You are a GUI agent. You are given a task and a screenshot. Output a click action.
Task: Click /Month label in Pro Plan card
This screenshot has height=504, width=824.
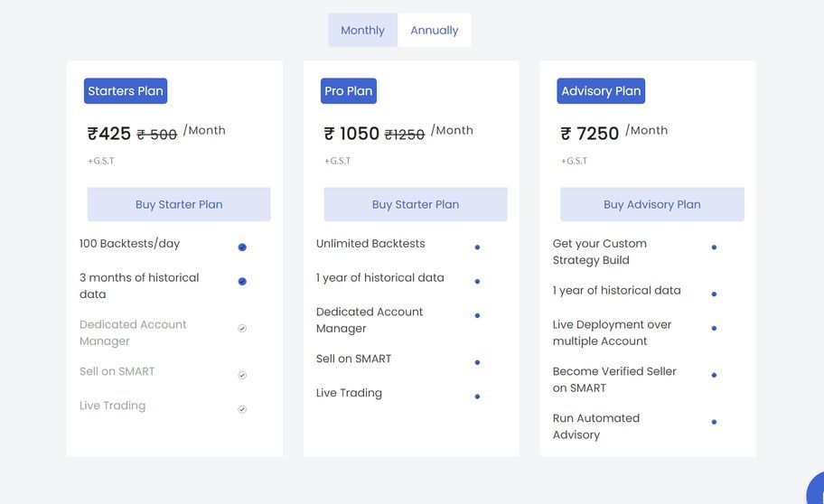(452, 130)
